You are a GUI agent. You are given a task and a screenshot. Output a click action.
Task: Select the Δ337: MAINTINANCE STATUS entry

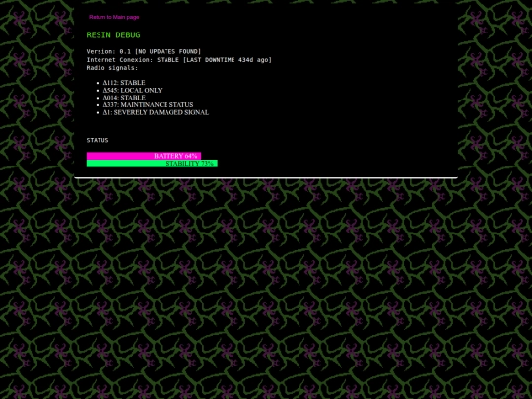(x=148, y=104)
